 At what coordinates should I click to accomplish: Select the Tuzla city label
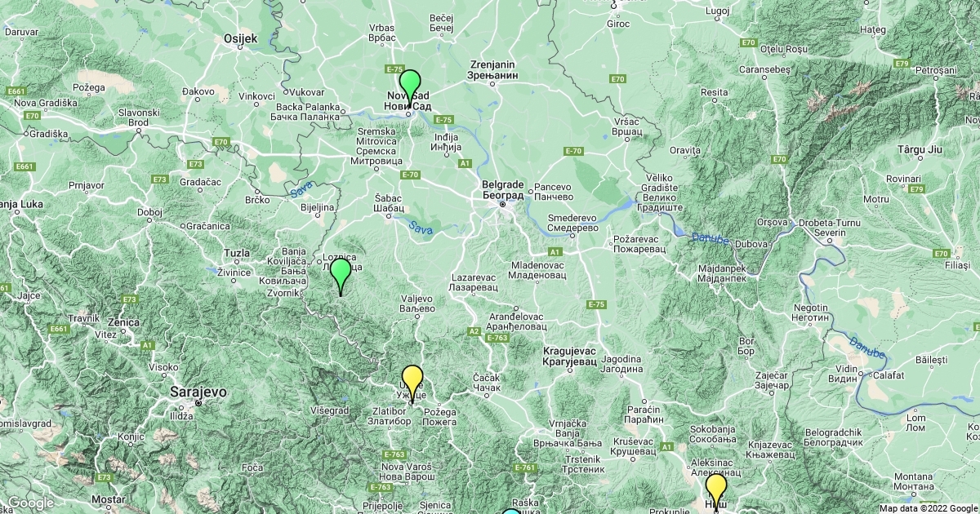click(236, 253)
